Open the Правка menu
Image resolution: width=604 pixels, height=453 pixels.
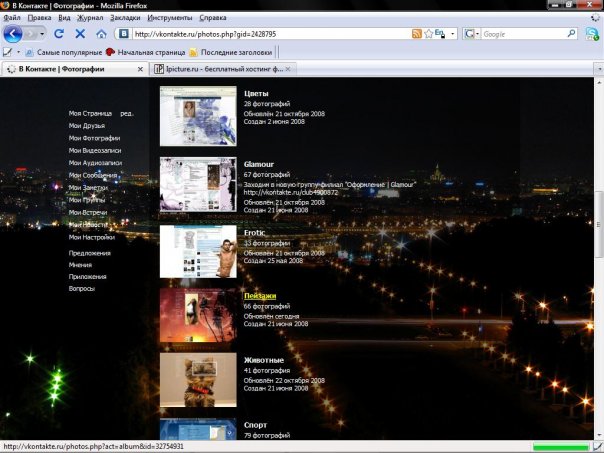39,18
